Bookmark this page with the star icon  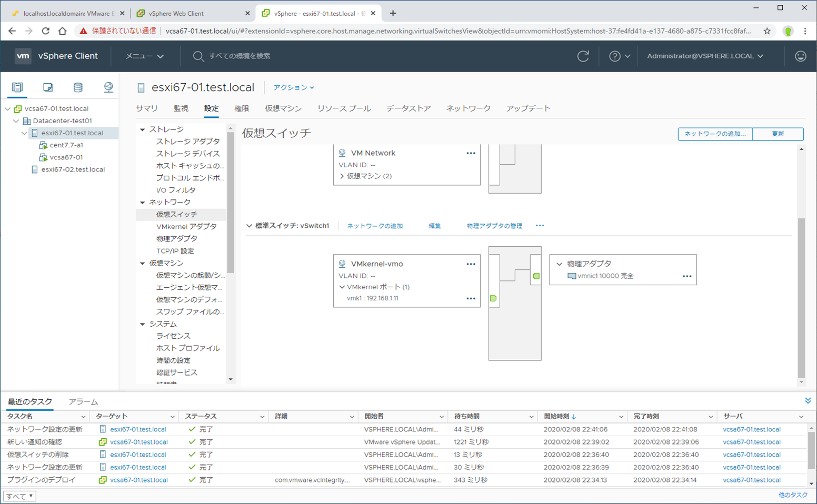pos(767,31)
